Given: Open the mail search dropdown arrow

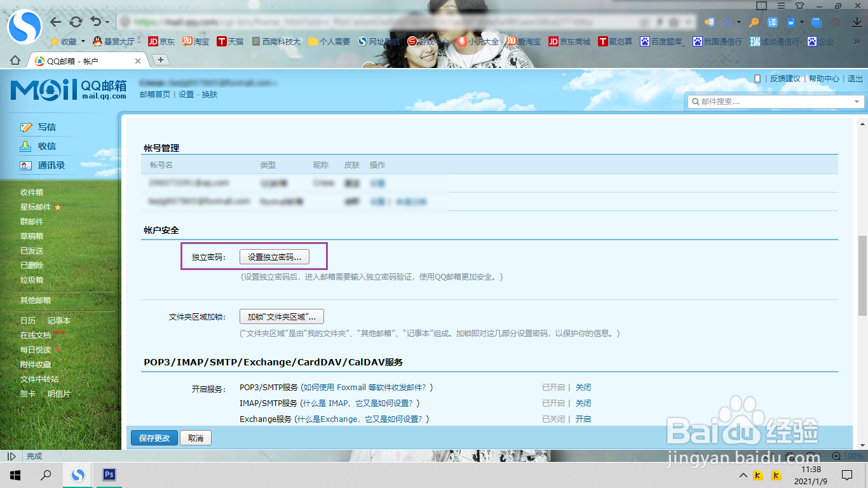Looking at the screenshot, I should 857,101.
